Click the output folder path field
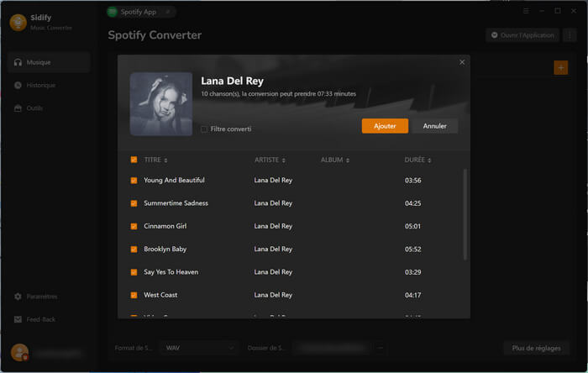588x373 pixels. point(333,348)
